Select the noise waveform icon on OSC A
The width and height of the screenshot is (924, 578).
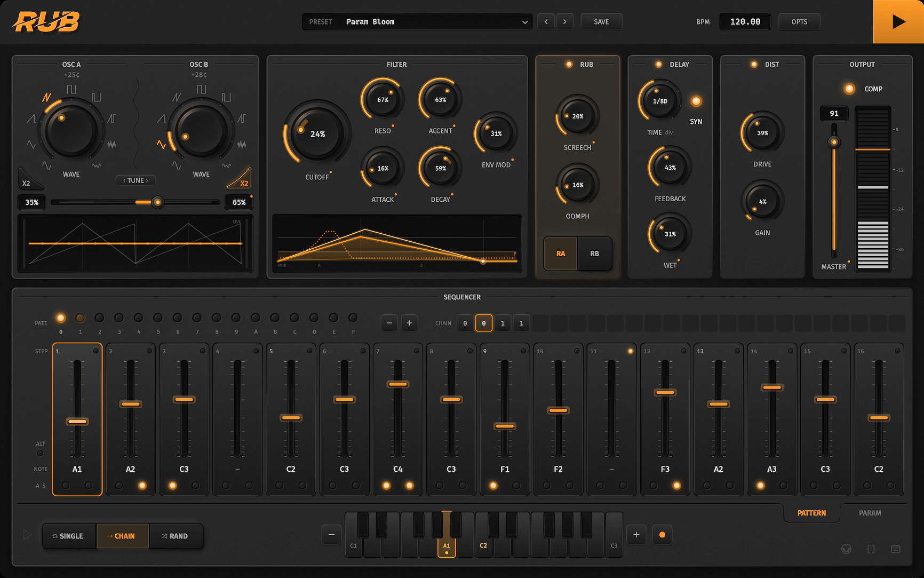tap(111, 145)
